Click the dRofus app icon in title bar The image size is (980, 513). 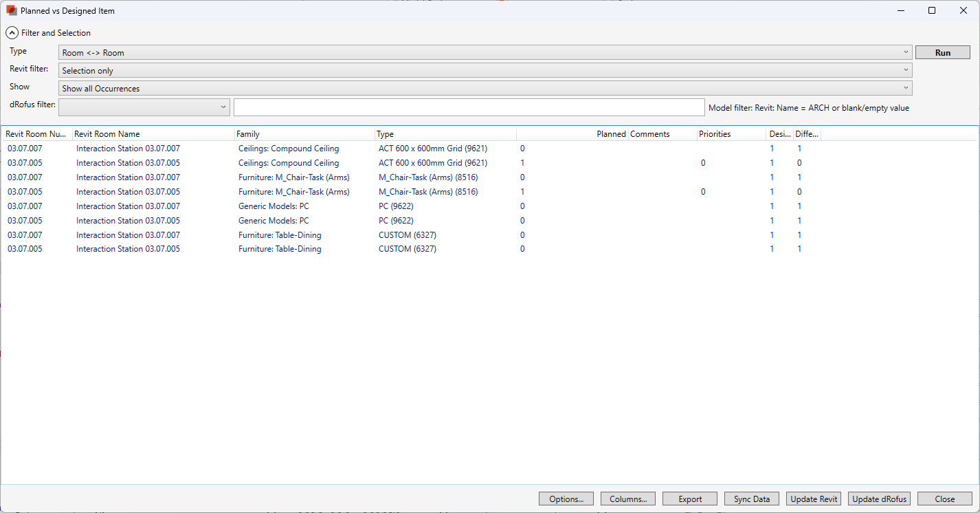(11, 10)
